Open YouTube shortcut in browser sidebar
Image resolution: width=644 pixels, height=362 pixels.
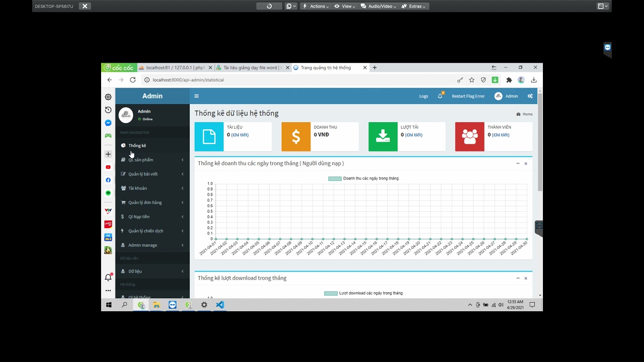(x=108, y=167)
